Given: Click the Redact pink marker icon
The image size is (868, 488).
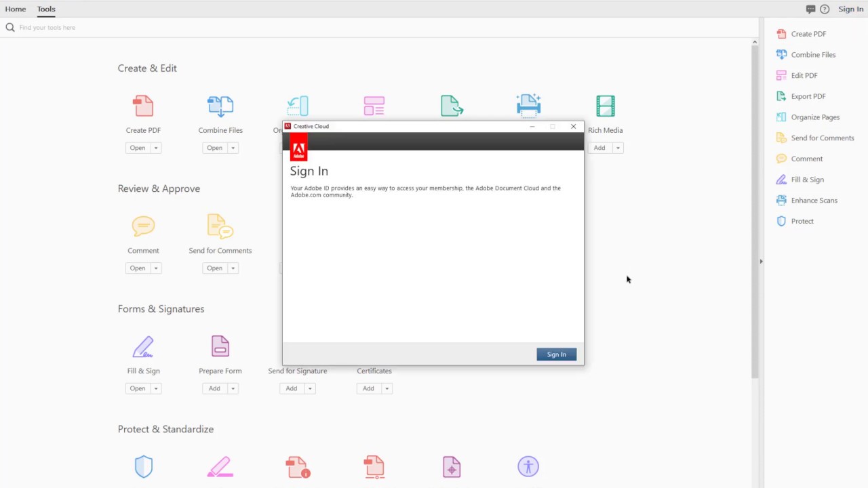Looking at the screenshot, I should pos(220,466).
